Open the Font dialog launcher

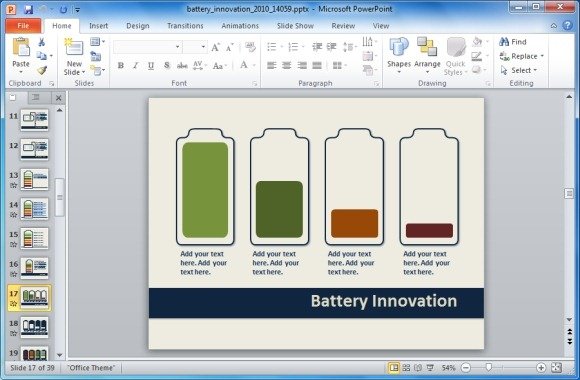pos(255,84)
